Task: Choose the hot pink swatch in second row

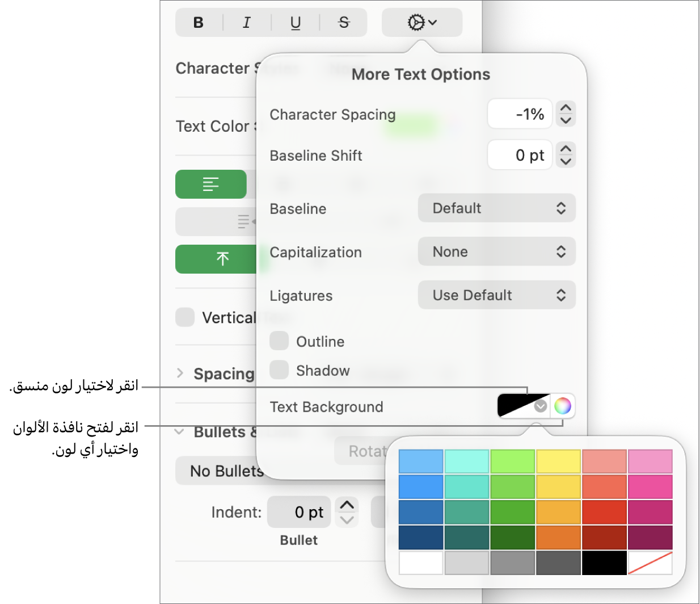Action: point(650,486)
